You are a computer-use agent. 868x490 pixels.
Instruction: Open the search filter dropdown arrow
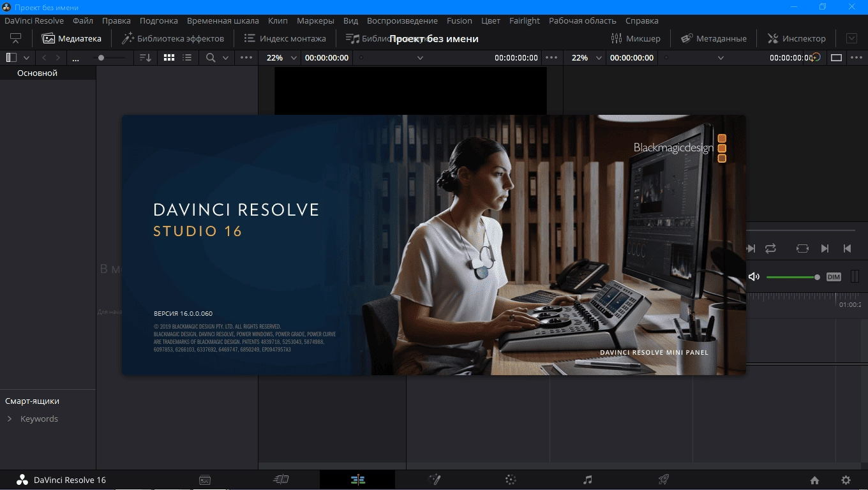[225, 57]
